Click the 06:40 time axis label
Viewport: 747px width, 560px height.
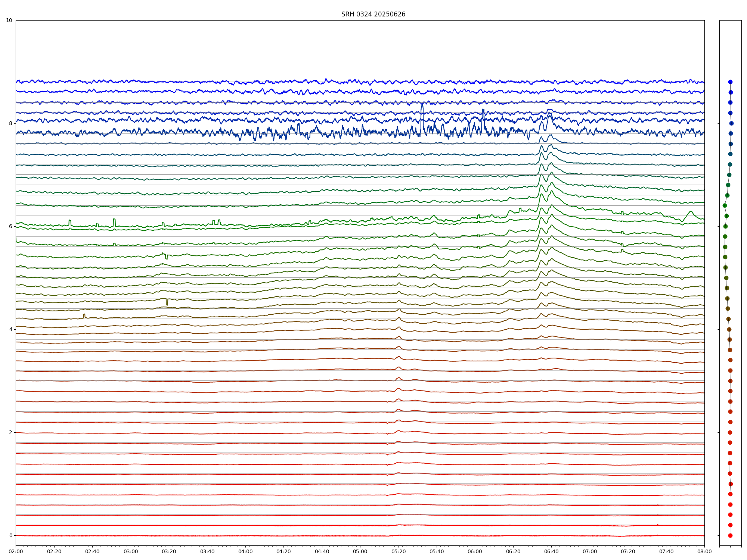click(551, 551)
